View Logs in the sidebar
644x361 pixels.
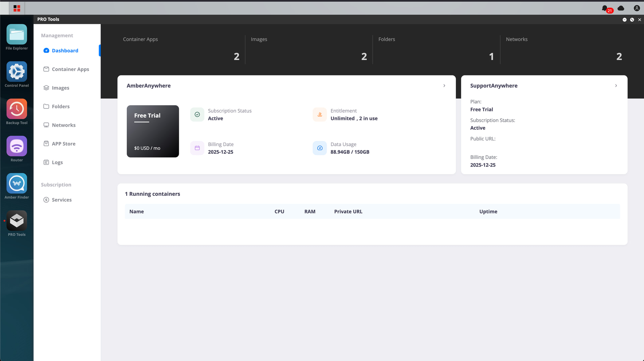point(53,162)
